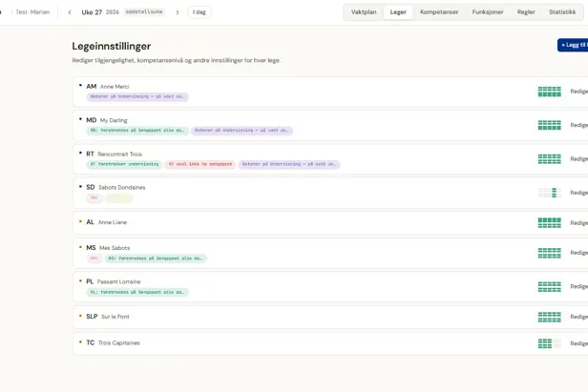Select the TC Trois Capitaines row name
This screenshot has width=588, height=392.
click(x=113, y=342)
